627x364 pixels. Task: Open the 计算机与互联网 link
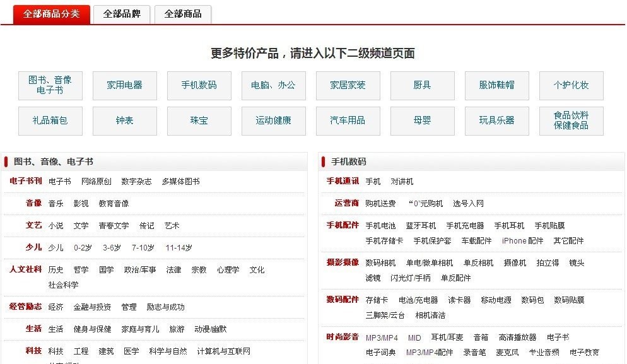pyautogui.click(x=223, y=351)
